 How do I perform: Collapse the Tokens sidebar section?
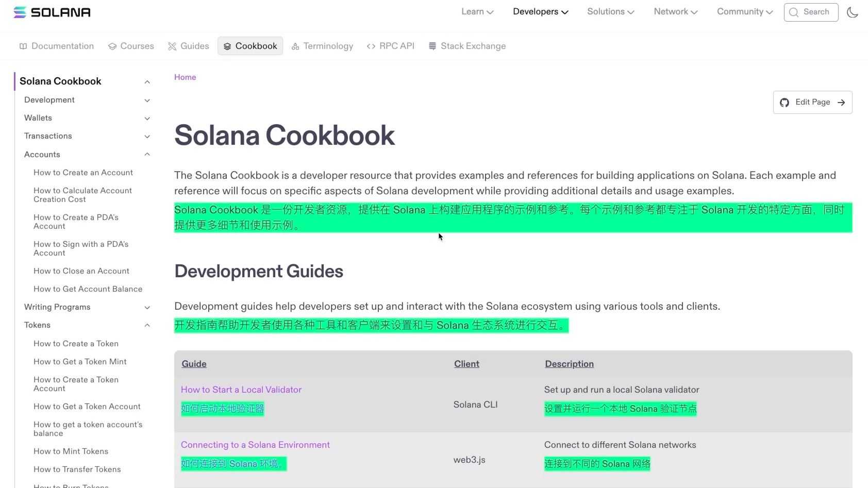(147, 325)
